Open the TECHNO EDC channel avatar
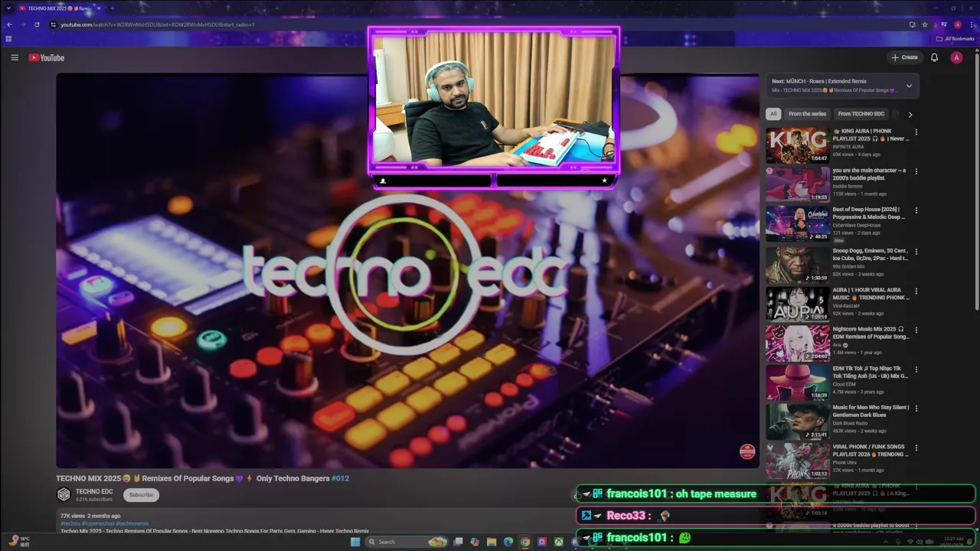This screenshot has width=980, height=551. 64,494
